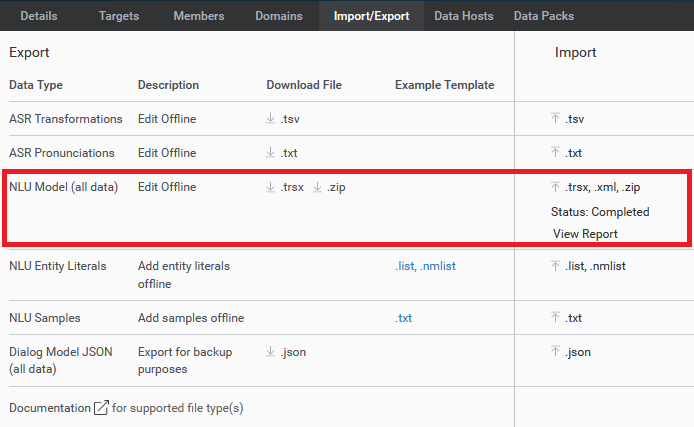Open the .list example template link
Screen dimensions: 694x427
point(404,266)
